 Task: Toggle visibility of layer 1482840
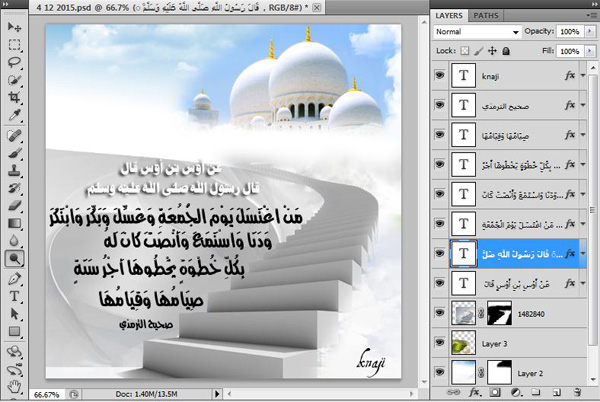click(440, 314)
